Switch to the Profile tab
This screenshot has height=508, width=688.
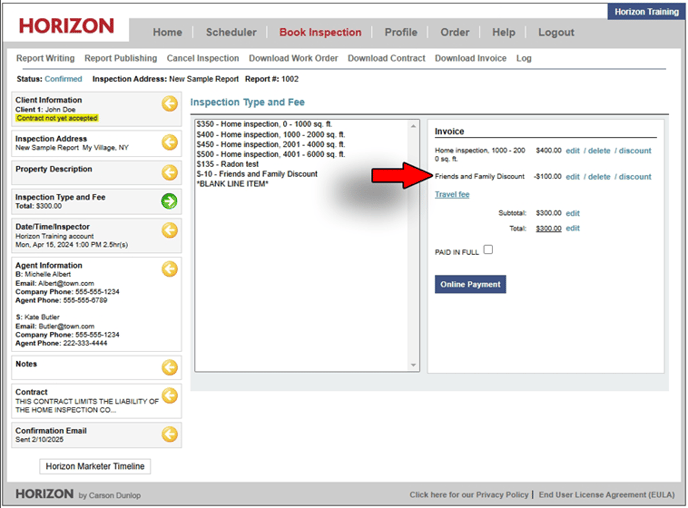(x=401, y=32)
